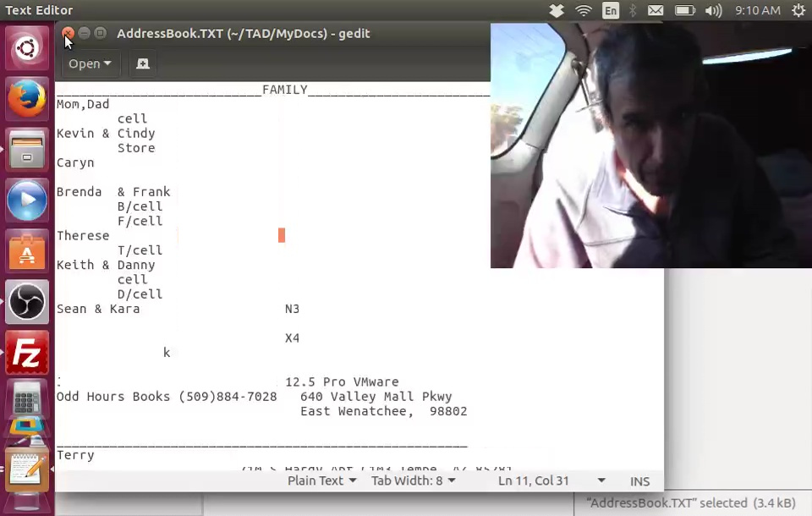
Task: Change the Plain Text highlight mode dropdown
Action: (321, 480)
